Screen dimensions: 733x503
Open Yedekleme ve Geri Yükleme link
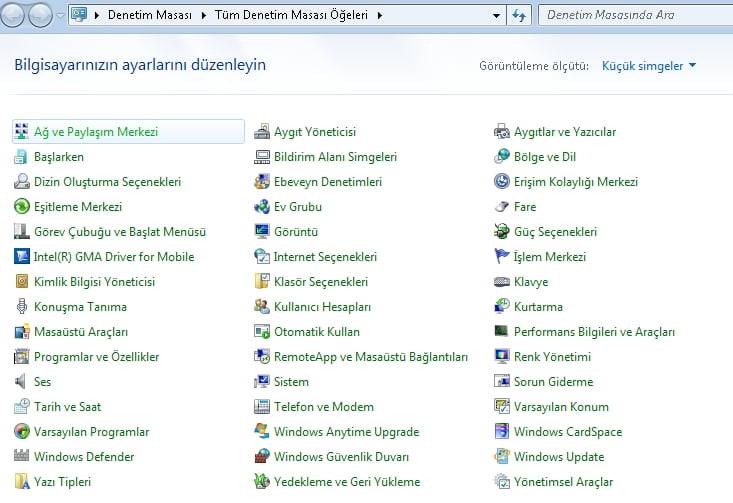347,481
